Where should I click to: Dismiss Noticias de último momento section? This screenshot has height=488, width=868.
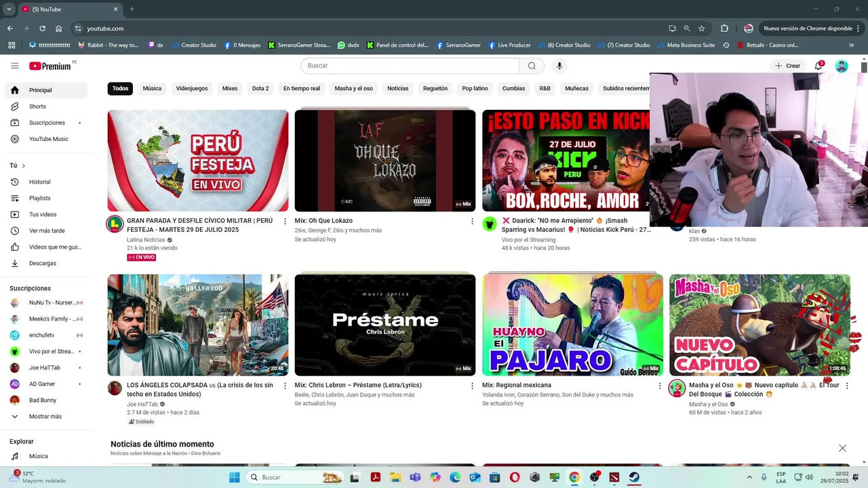(842, 448)
